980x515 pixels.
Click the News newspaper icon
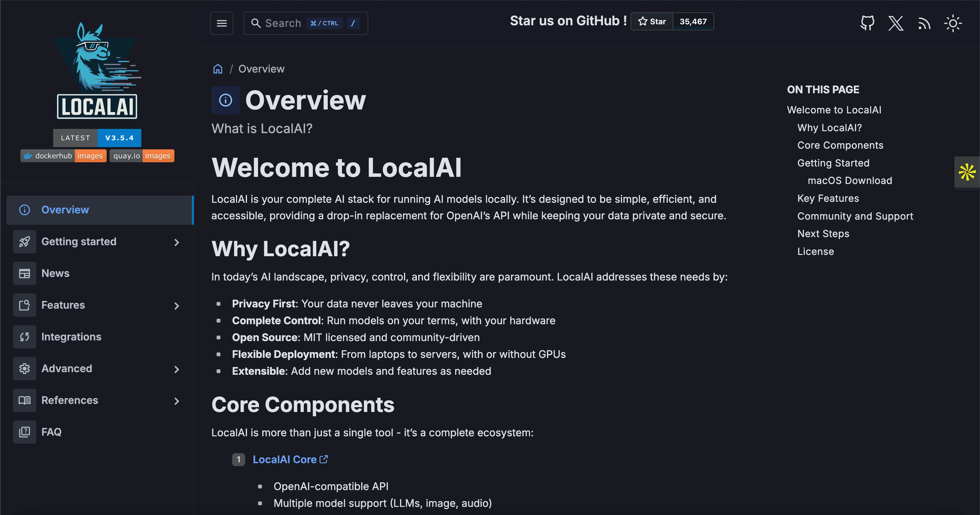(24, 273)
